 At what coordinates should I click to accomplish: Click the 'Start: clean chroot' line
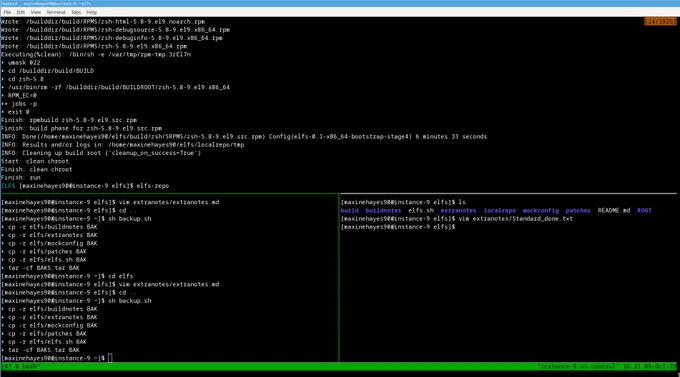click(x=35, y=161)
